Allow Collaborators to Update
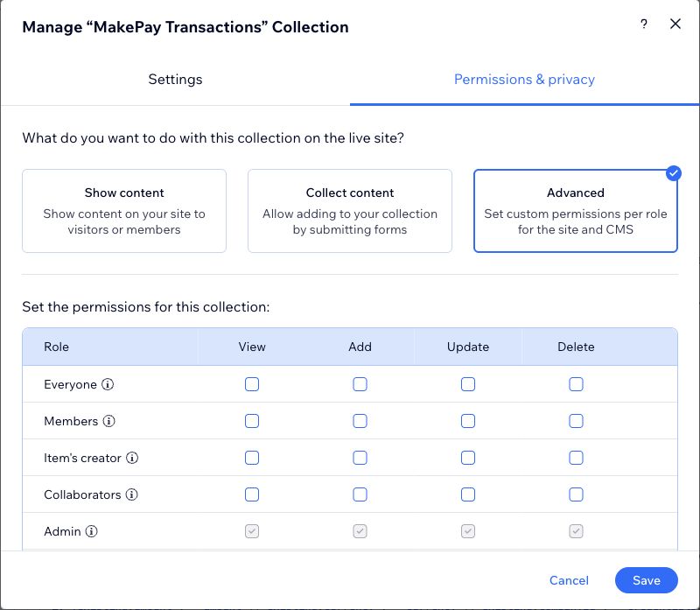The width and height of the screenshot is (700, 610). pos(468,494)
